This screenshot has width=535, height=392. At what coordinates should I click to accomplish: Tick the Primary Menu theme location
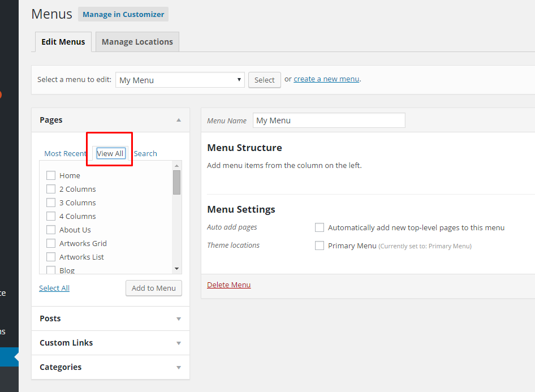click(320, 245)
